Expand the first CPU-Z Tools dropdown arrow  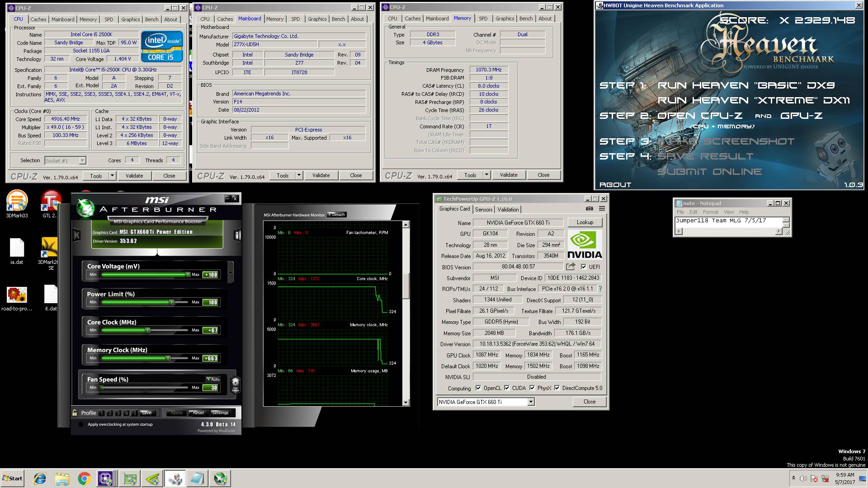112,176
